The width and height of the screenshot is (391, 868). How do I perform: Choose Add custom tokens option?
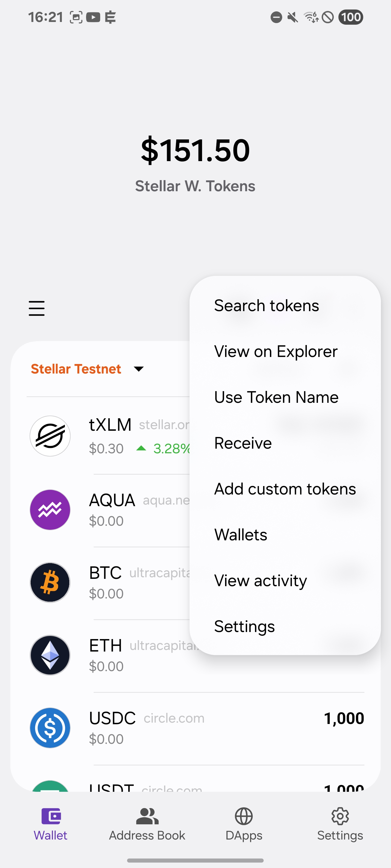pos(285,489)
